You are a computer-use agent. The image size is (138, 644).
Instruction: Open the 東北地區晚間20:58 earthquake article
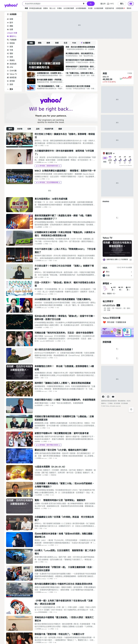click(x=51, y=199)
